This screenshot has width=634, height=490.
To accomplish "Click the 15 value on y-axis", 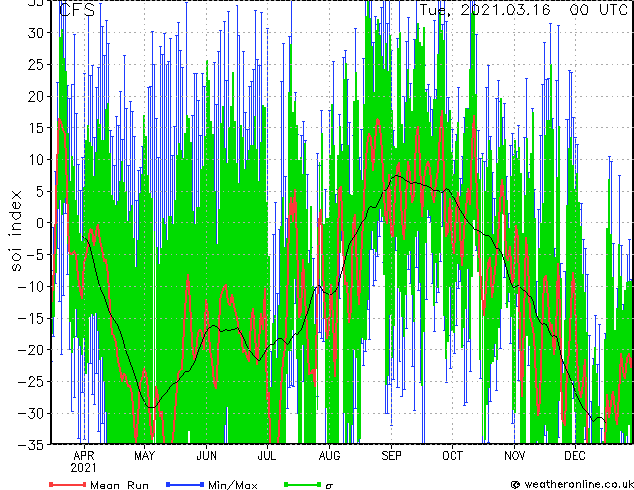I will [x=36, y=128].
